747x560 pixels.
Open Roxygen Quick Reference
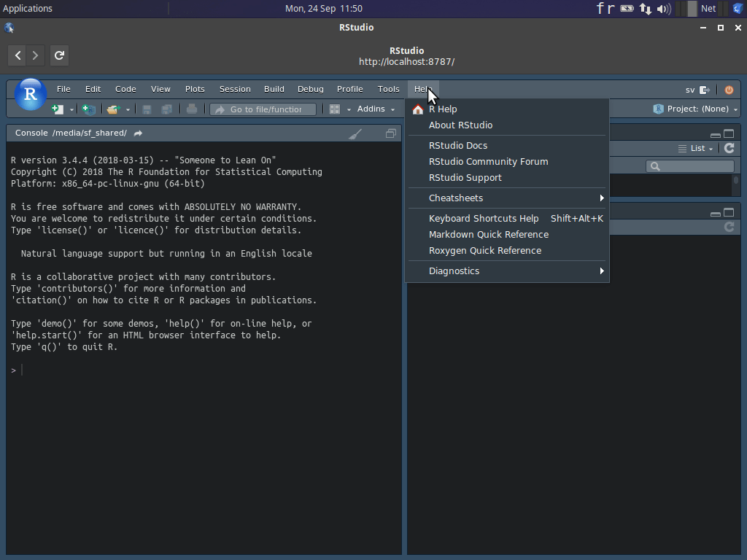[x=507, y=251]
